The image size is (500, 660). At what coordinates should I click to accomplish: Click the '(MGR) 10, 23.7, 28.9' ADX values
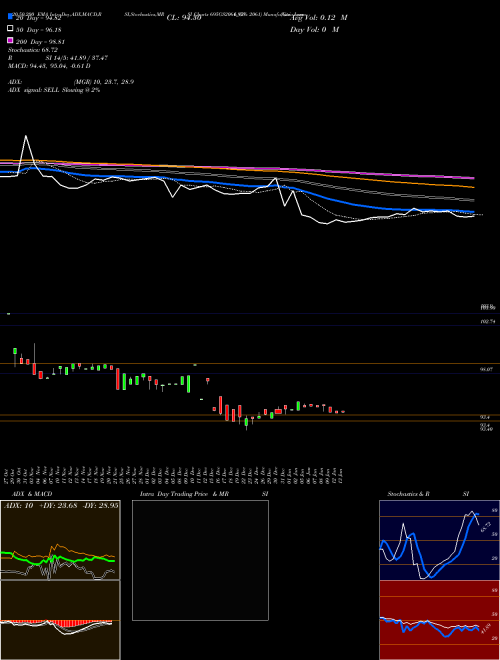tap(104, 82)
